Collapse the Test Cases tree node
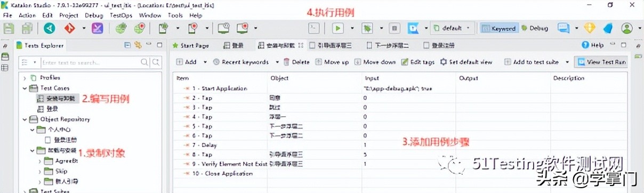 coord(24,88)
